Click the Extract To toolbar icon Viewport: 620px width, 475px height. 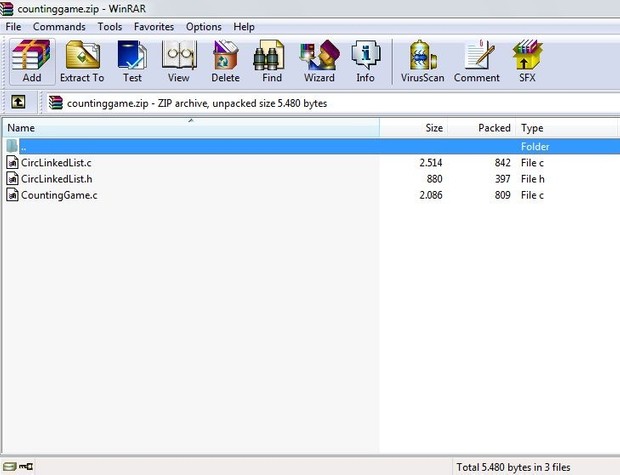82,61
